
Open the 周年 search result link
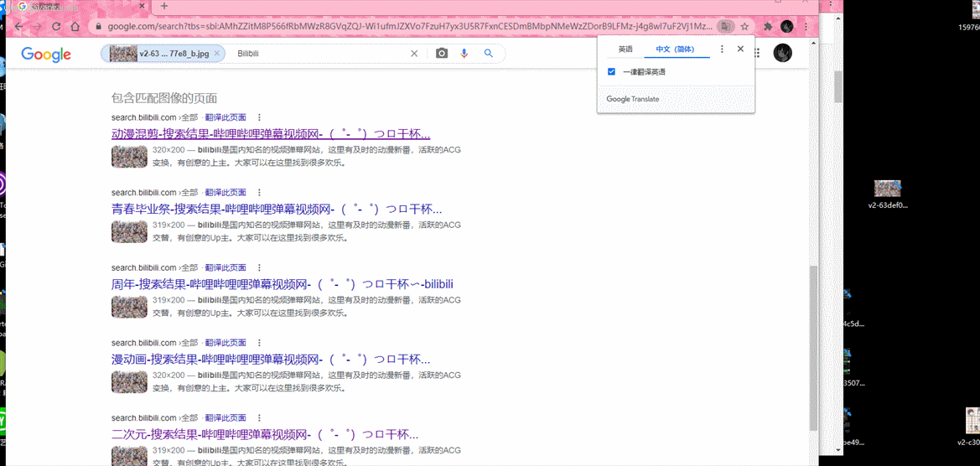click(283, 284)
